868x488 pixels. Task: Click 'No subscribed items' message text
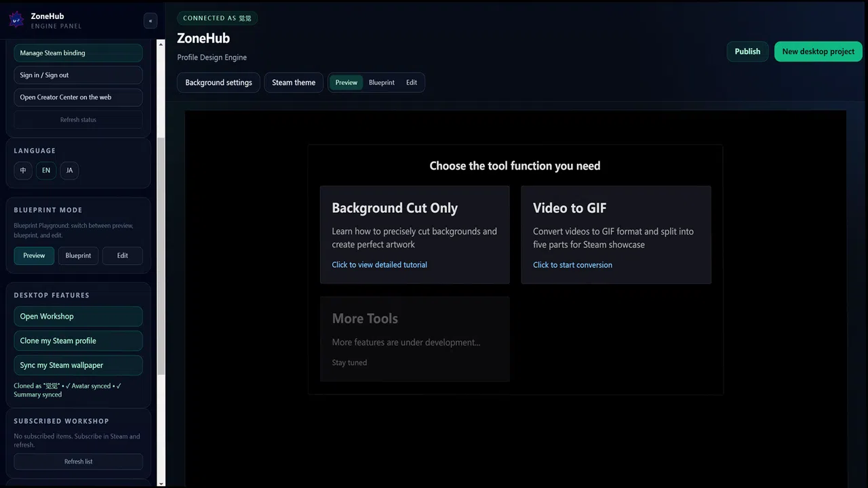[77, 441]
